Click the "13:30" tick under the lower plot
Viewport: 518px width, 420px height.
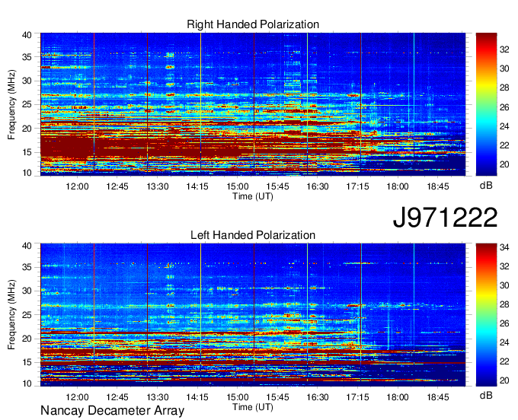pos(158,397)
